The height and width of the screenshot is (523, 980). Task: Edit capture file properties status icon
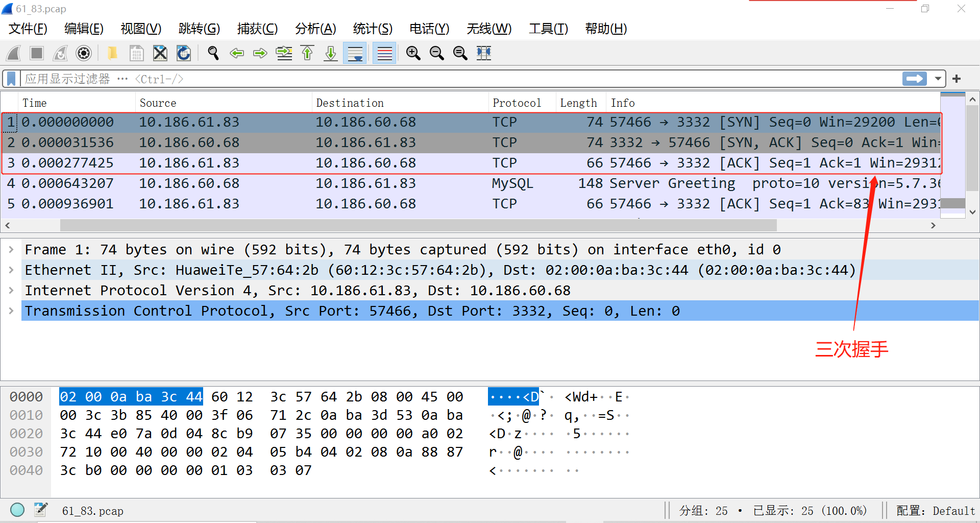click(x=41, y=510)
